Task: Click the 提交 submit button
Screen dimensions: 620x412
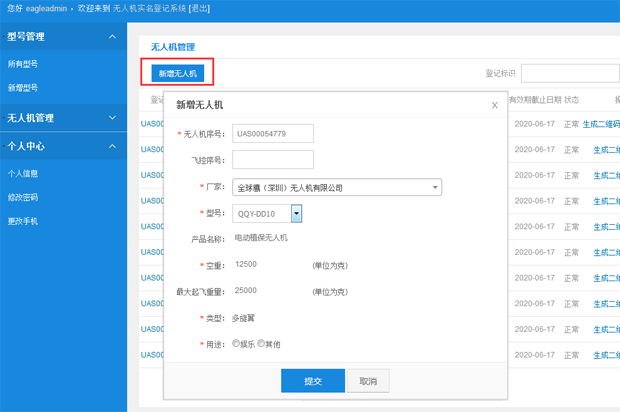Action: [x=313, y=381]
